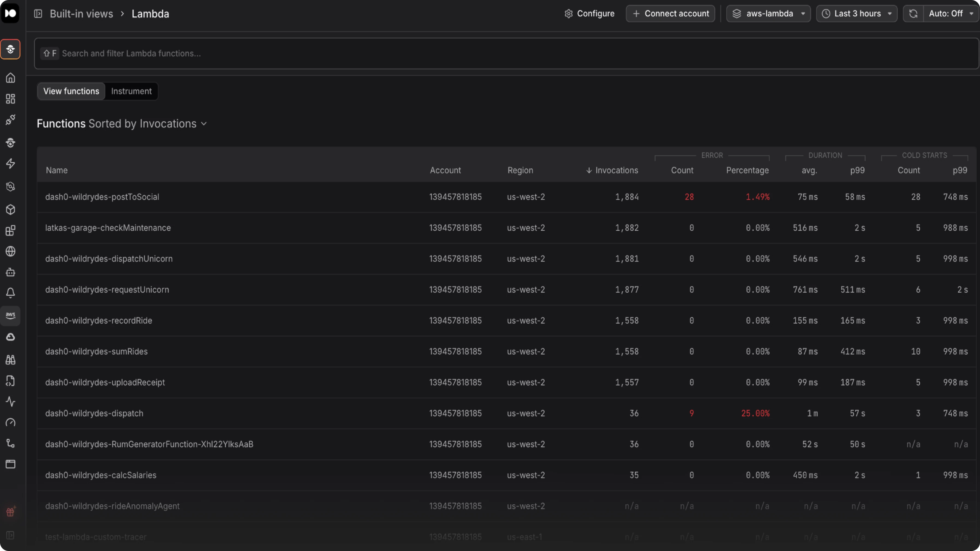980x551 pixels.
Task: Open the dash0-wildrydes-dispatchUnicorn function row
Action: click(506, 259)
